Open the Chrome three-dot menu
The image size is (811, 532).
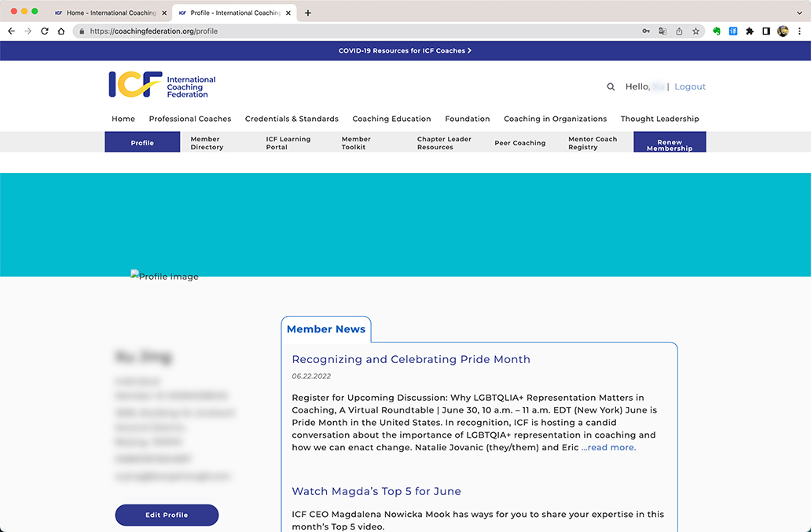799,31
